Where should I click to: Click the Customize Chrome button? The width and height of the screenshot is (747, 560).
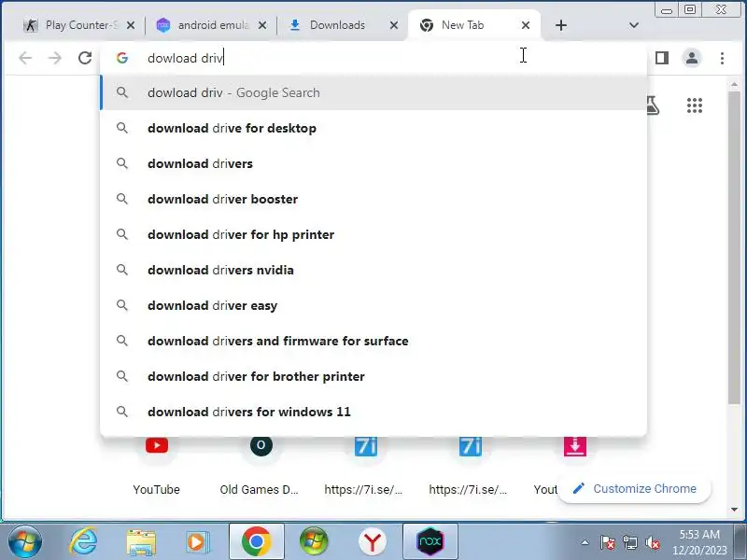pyautogui.click(x=635, y=488)
